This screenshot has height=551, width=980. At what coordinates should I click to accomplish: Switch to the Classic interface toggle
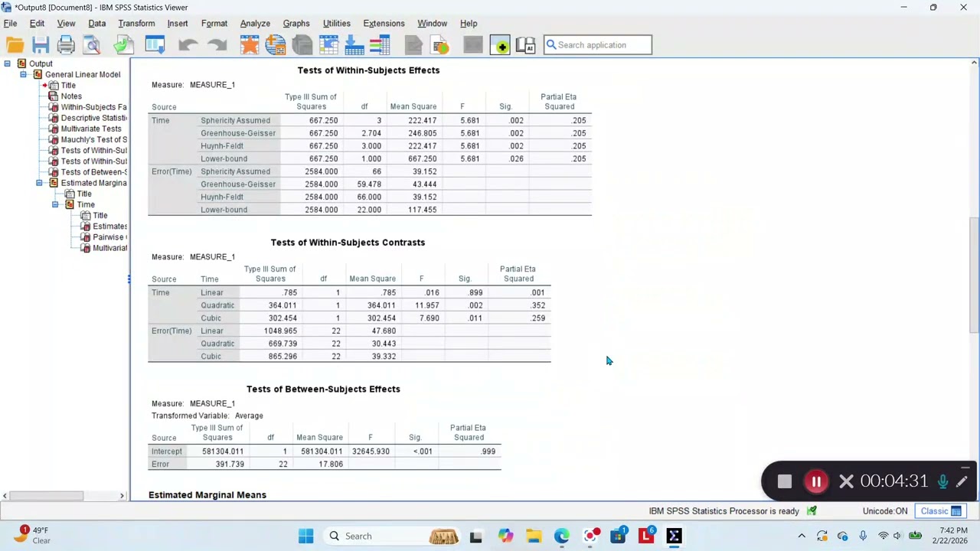point(941,511)
